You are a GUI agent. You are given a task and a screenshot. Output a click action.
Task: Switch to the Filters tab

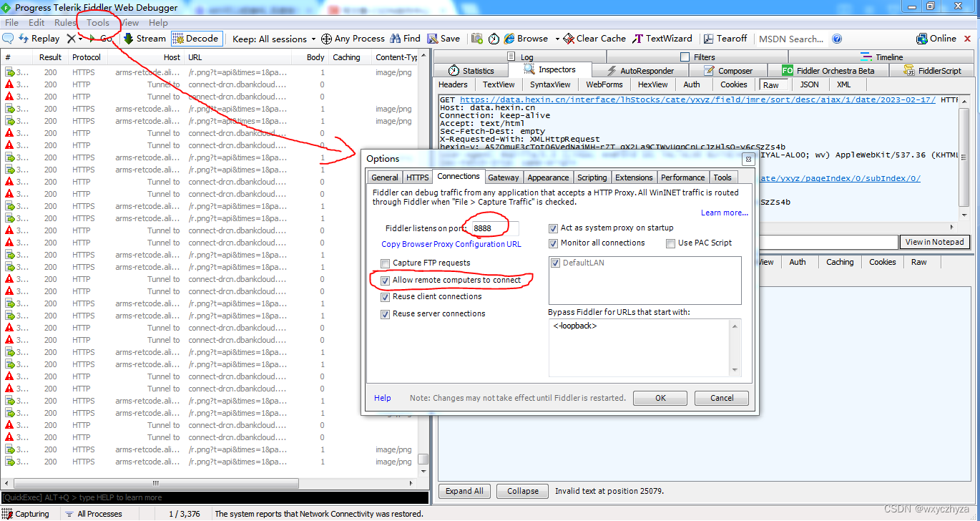pos(697,57)
